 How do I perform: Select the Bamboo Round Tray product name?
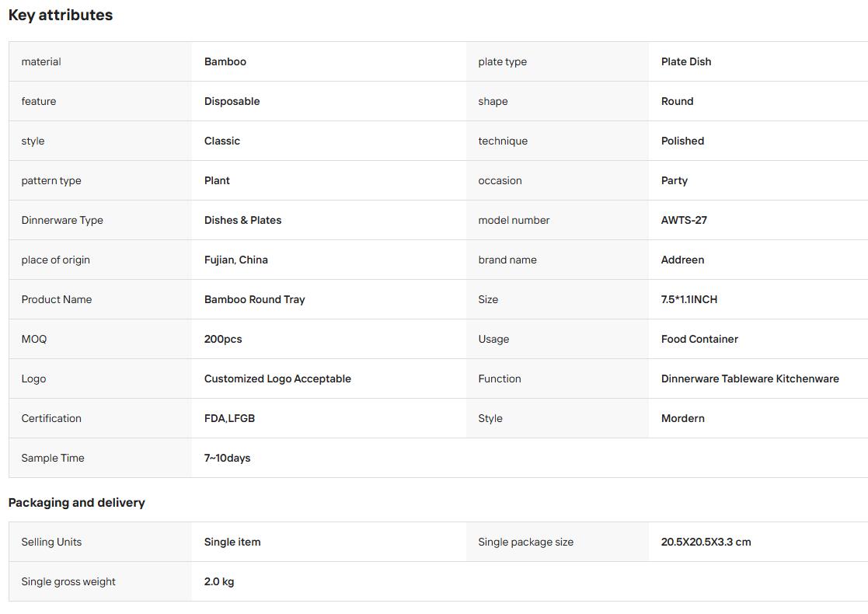255,299
